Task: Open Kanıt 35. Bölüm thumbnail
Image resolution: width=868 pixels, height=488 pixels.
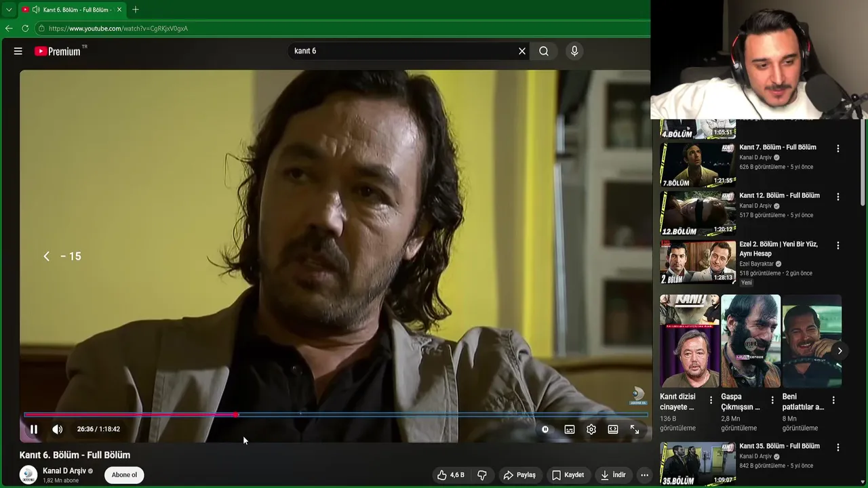Action: (x=698, y=464)
